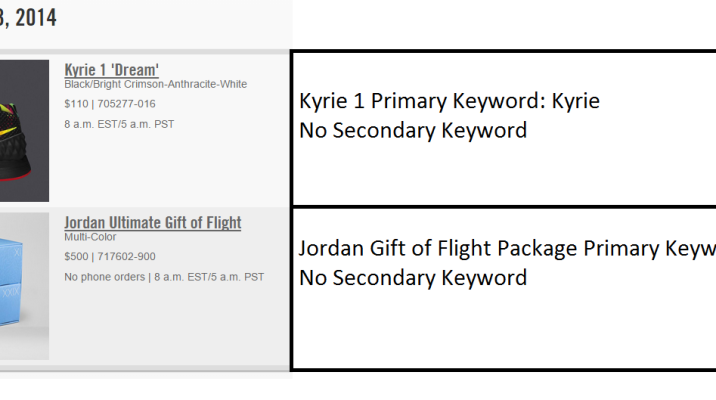Screen dimensions: 716x400
Task: Open the Kyrie 1 'Dream' link
Action: coord(111,70)
